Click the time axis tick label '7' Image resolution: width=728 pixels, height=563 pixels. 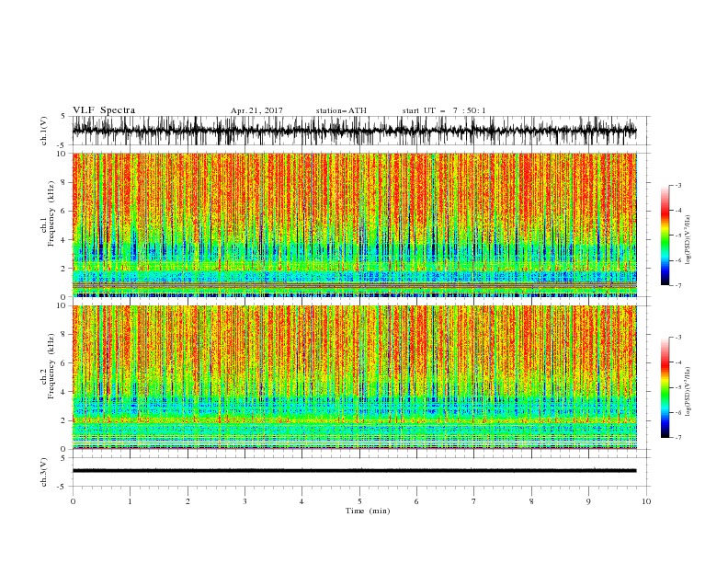(474, 501)
